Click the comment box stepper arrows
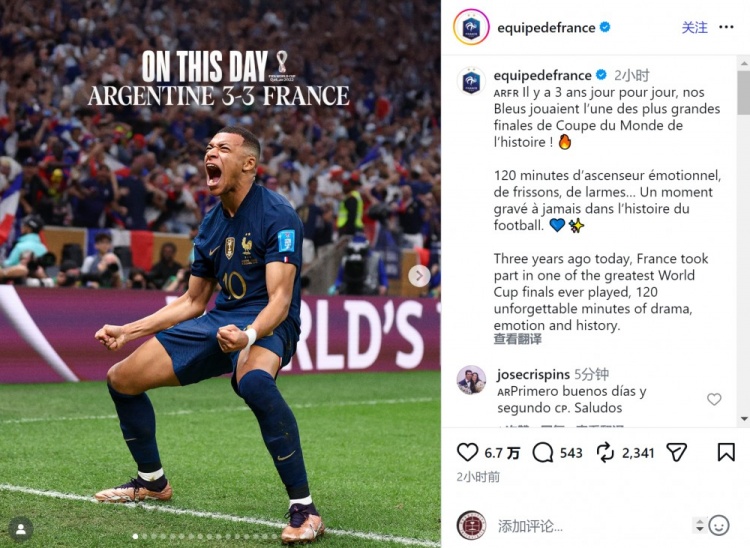Viewport: 750px width, 548px height. [x=699, y=526]
